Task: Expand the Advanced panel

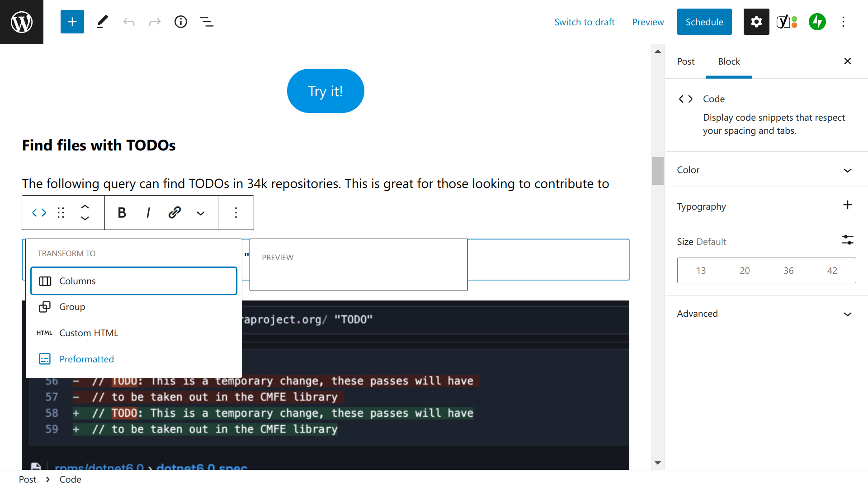Action: (766, 314)
